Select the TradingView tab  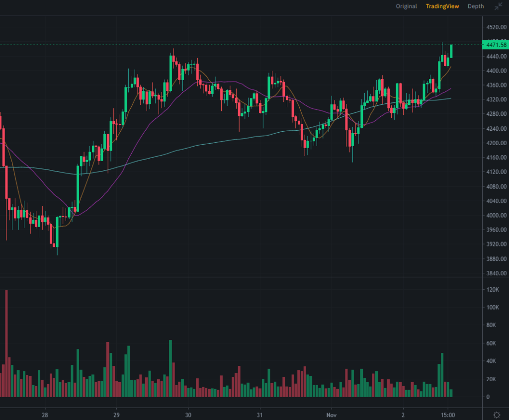click(x=442, y=6)
